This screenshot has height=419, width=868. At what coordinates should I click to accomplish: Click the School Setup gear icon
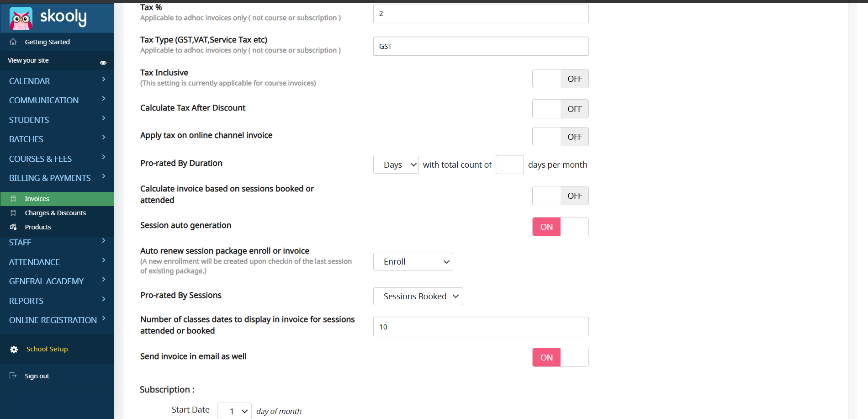click(14, 350)
